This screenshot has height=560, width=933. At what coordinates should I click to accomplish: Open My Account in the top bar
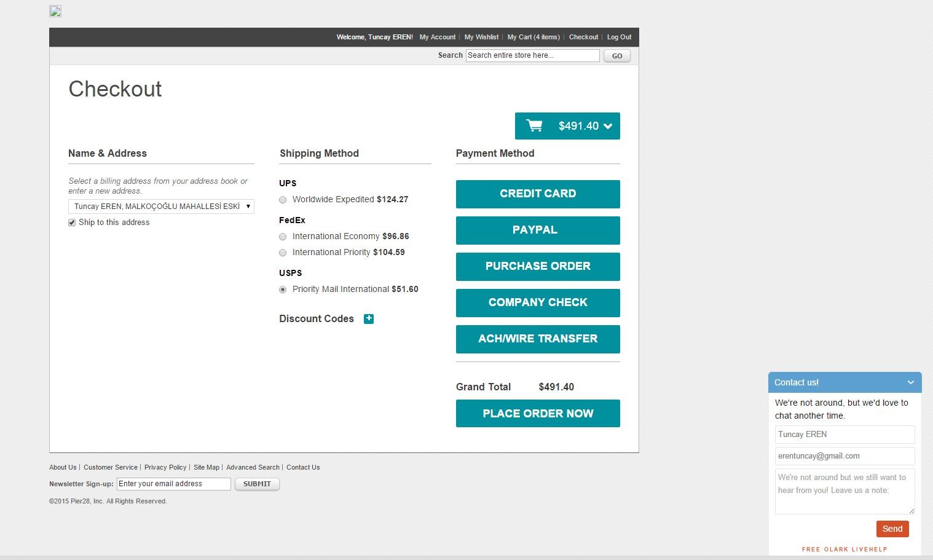[438, 37]
